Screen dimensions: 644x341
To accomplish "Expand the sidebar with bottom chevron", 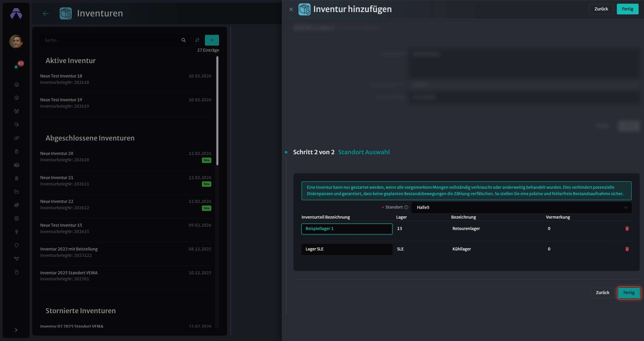I will 16,330.
